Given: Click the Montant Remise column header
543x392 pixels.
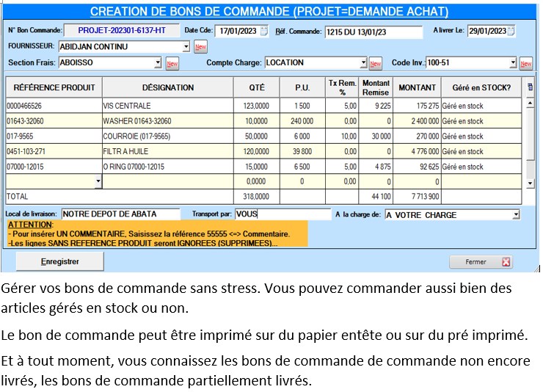Looking at the screenshot, I should [376, 87].
